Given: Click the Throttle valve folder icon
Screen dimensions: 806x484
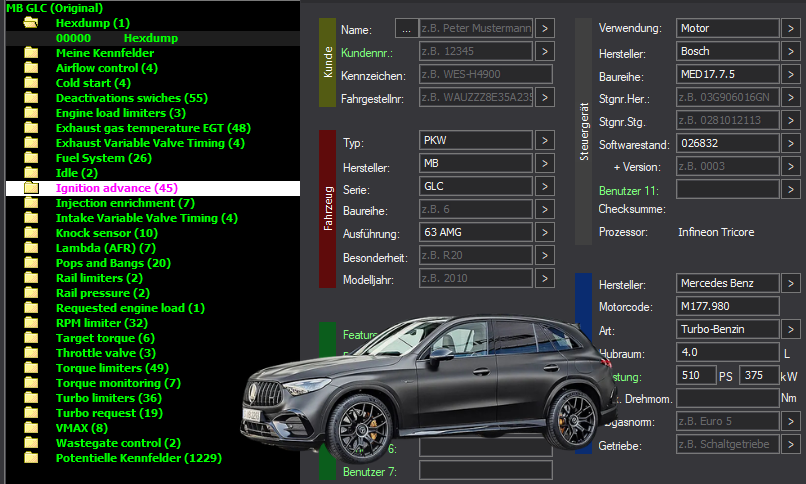Looking at the screenshot, I should (31, 352).
